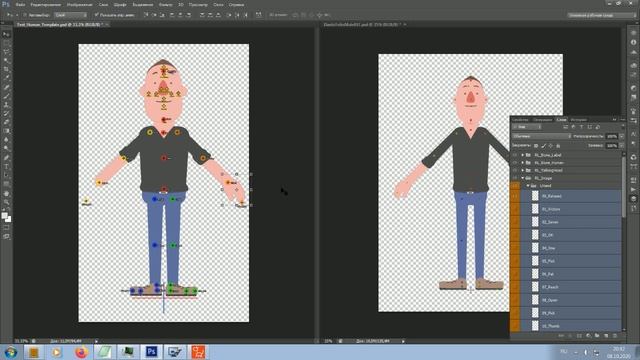Screen dimensions: 640x360
Task: Select the Move tool
Action: pos(6,34)
